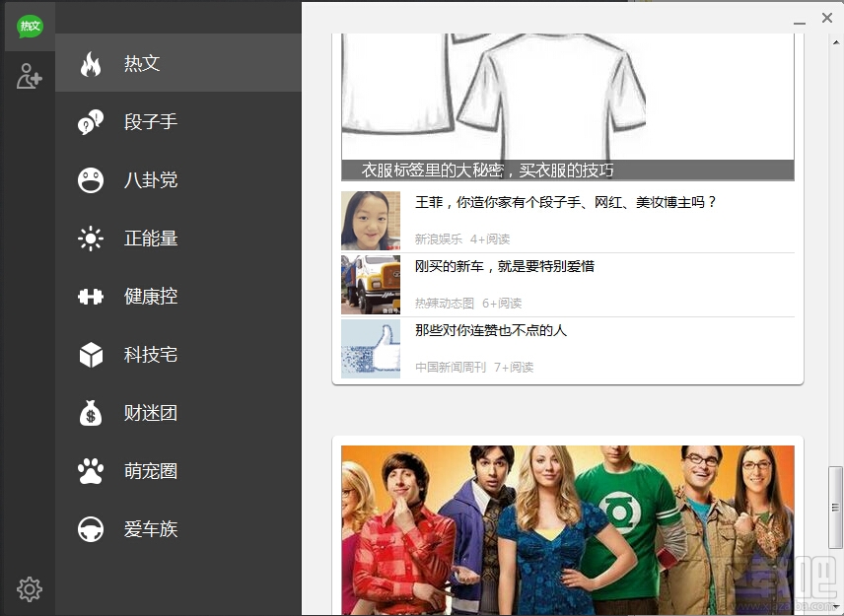Switch to the 财迷团 category

click(x=151, y=413)
